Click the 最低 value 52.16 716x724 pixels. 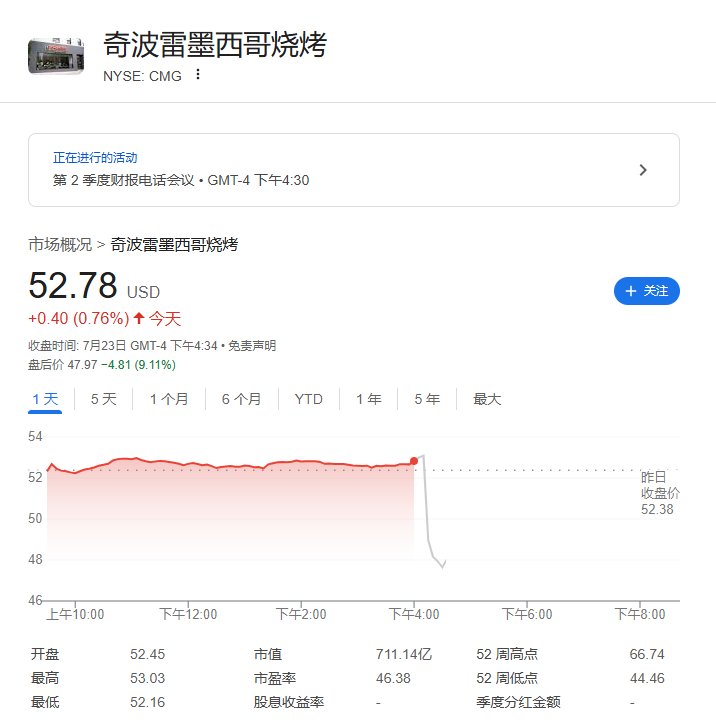coord(147,702)
